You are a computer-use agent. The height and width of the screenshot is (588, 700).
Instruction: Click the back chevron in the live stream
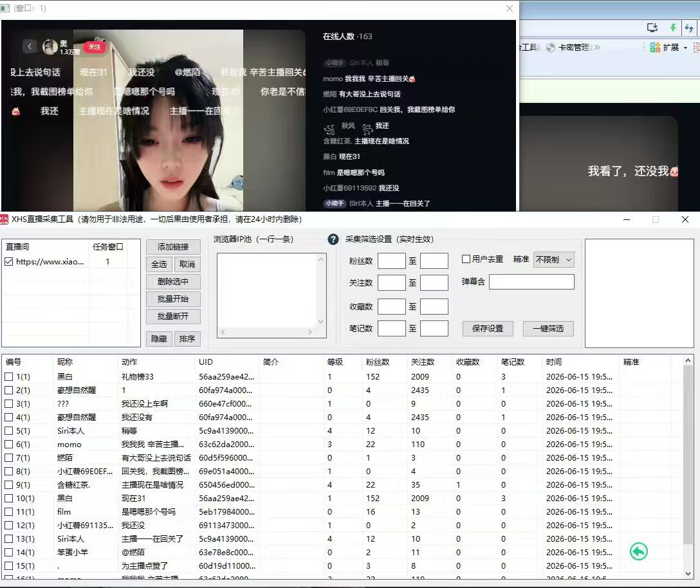point(30,46)
